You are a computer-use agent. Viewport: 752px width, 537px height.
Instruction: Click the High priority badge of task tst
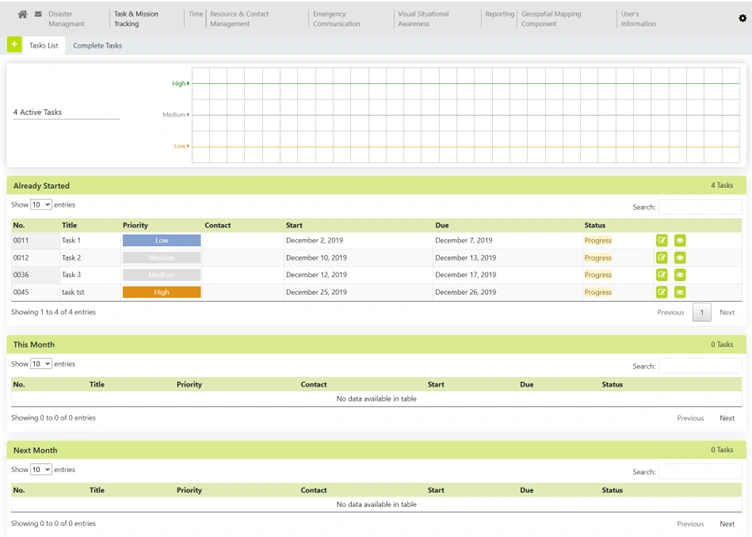(162, 292)
